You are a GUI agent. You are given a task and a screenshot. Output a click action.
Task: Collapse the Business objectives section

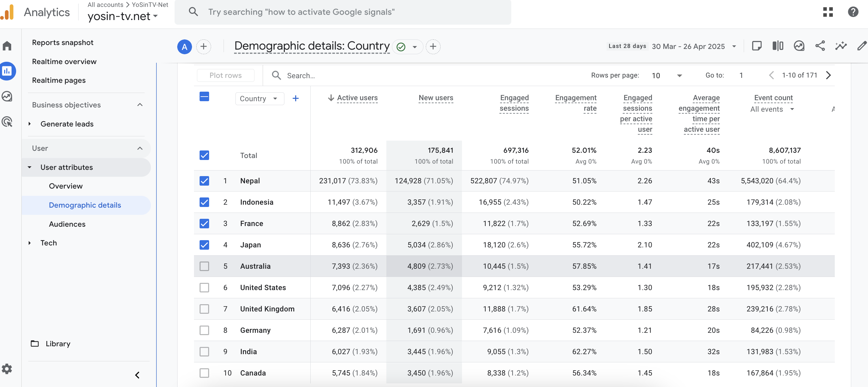[140, 105]
